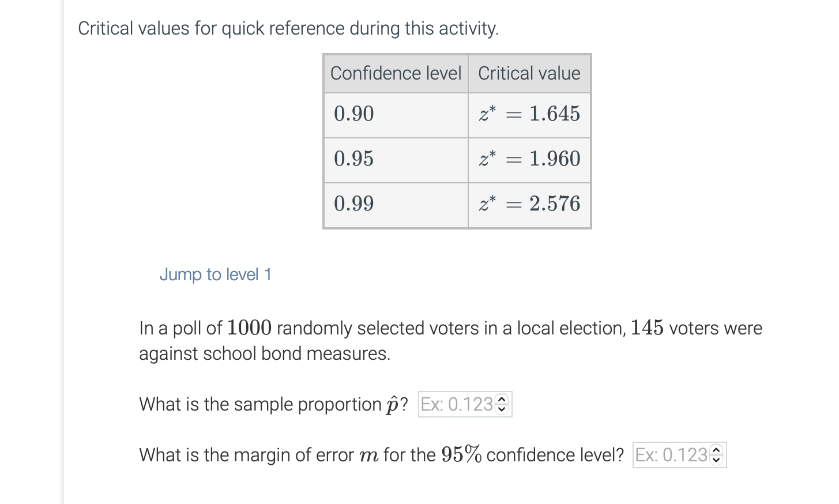The width and height of the screenshot is (839, 504).
Task: Select the Confidence level column header
Action: click(x=396, y=73)
